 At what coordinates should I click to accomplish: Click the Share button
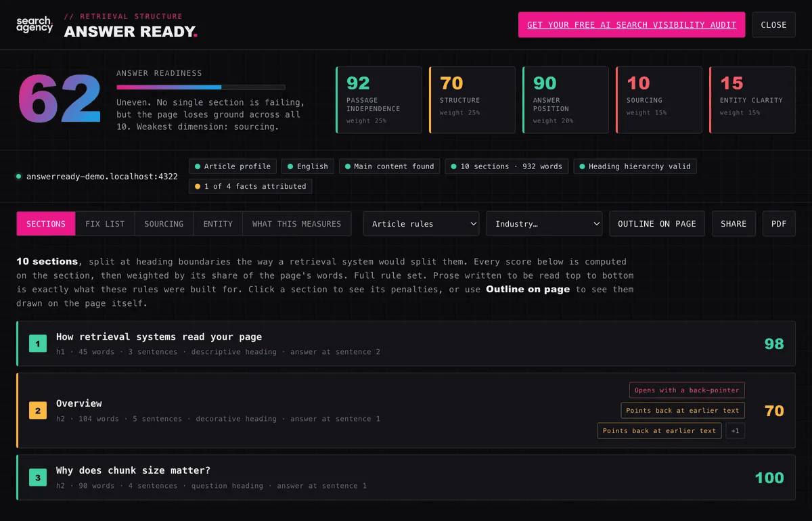(734, 224)
